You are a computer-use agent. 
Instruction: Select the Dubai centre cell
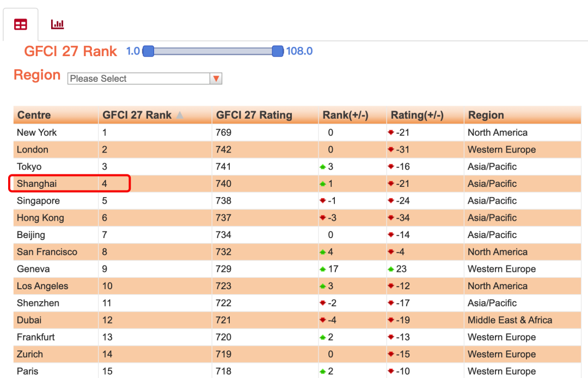56,320
